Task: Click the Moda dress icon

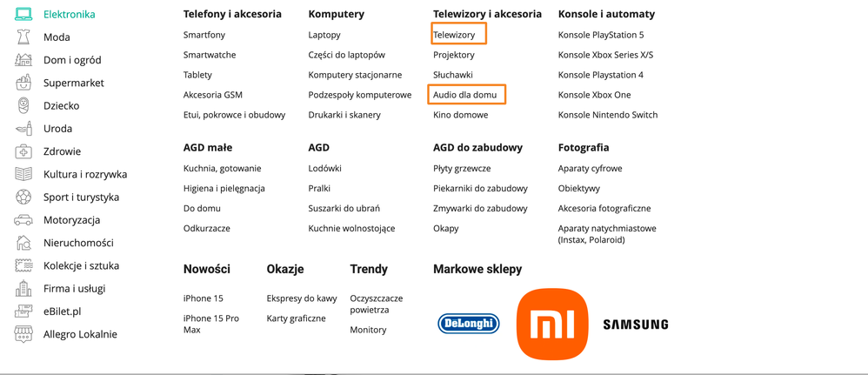Action: click(23, 37)
